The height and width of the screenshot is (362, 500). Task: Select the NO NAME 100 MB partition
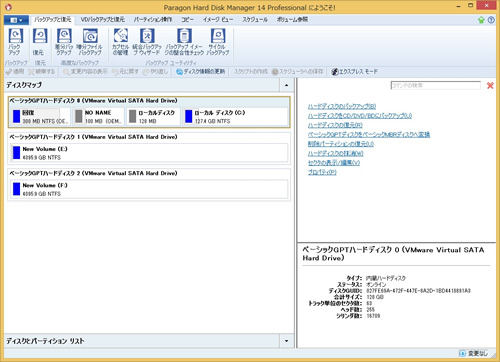pyautogui.click(x=98, y=117)
